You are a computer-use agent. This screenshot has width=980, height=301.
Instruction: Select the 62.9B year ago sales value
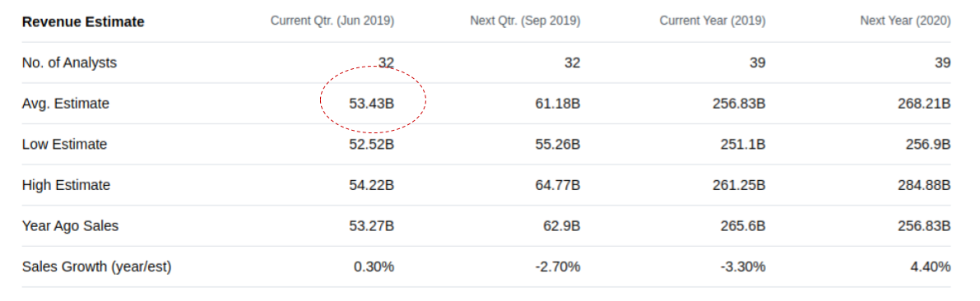[562, 226]
